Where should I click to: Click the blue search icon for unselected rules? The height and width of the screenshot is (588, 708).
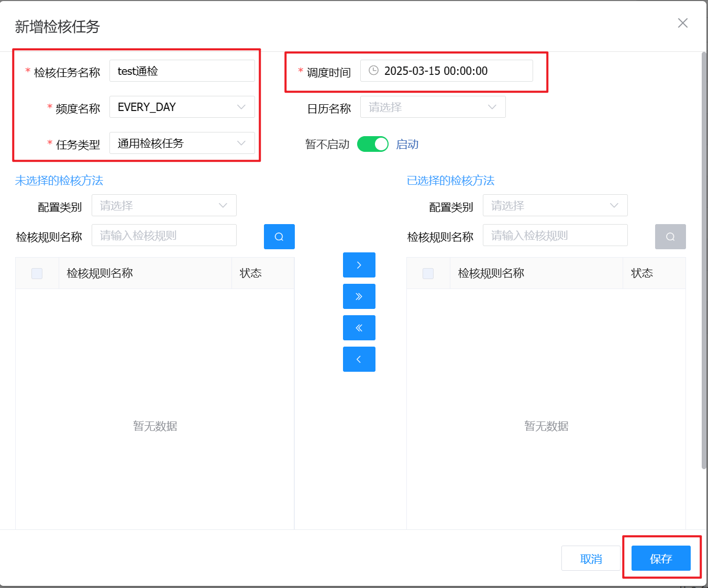pos(279,237)
